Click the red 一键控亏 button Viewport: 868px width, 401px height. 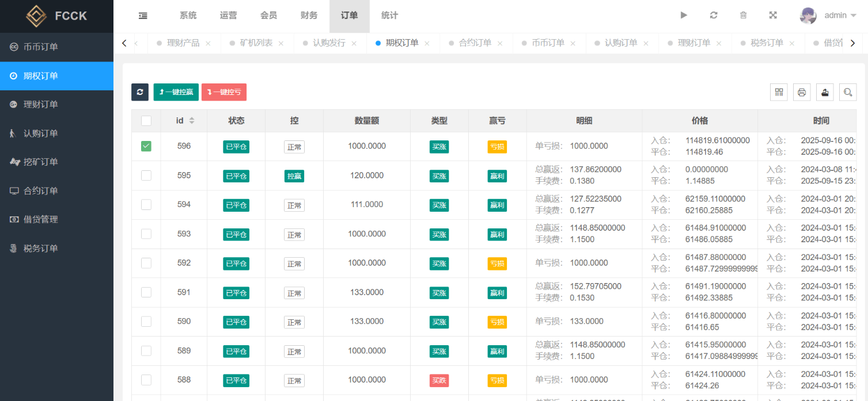[x=224, y=92]
